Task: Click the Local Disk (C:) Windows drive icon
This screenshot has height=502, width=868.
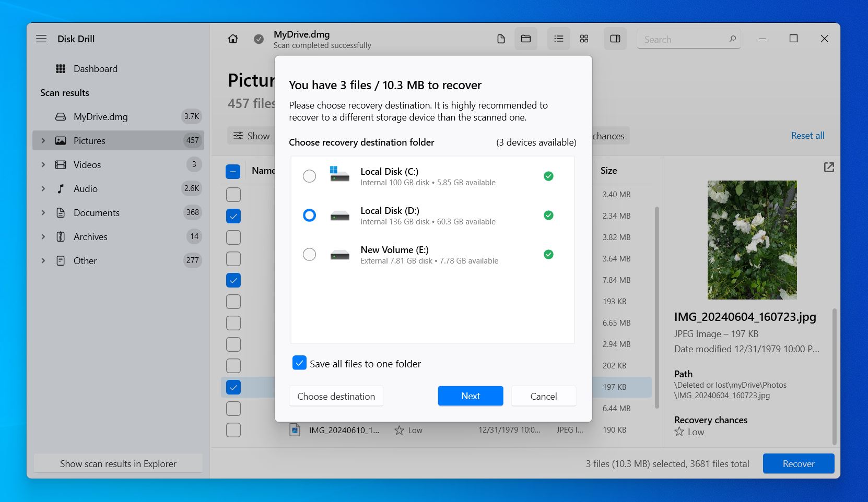Action: 339,174
